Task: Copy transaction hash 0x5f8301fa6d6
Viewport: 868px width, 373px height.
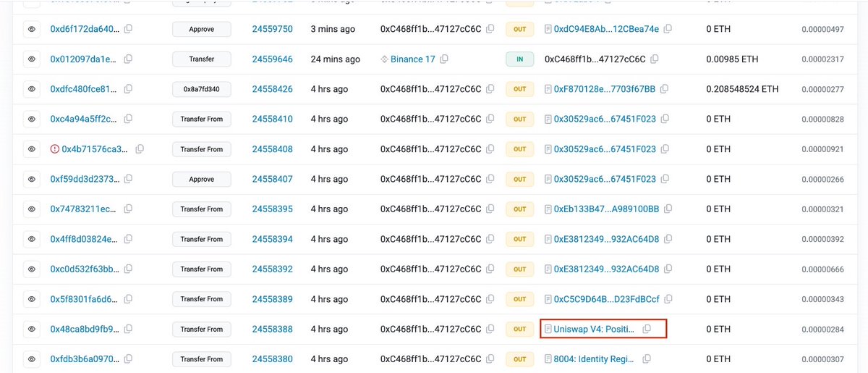Action: (128, 299)
